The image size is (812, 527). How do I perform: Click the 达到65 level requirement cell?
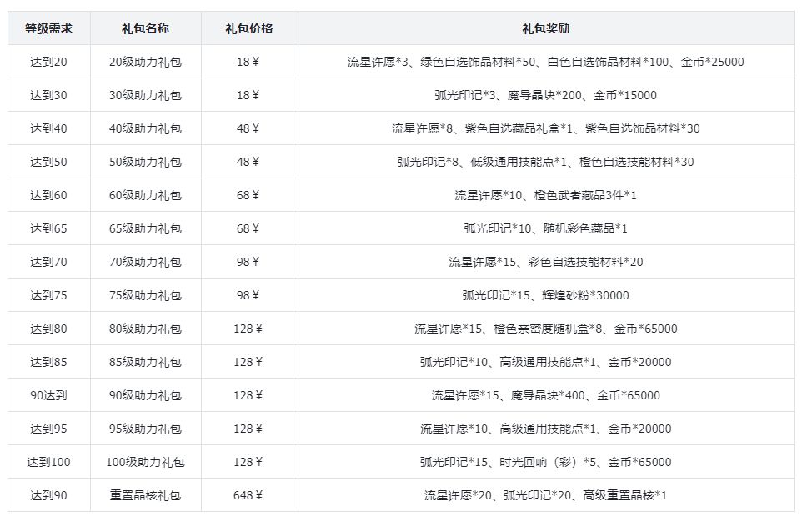click(48, 228)
